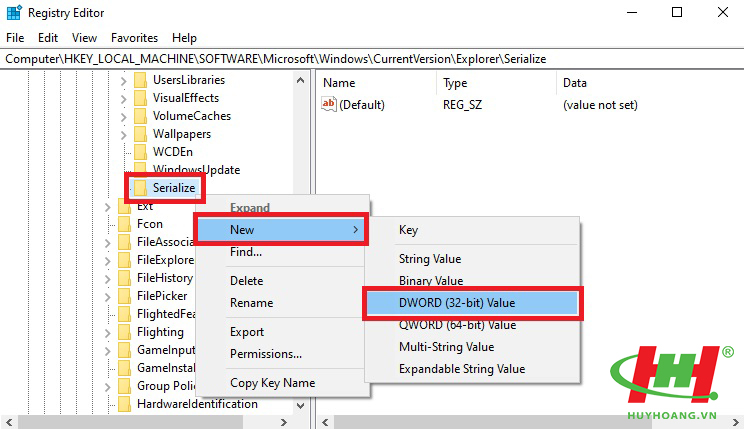The width and height of the screenshot is (744, 429).
Task: Click the REG_SZ type cell
Action: pos(462,105)
